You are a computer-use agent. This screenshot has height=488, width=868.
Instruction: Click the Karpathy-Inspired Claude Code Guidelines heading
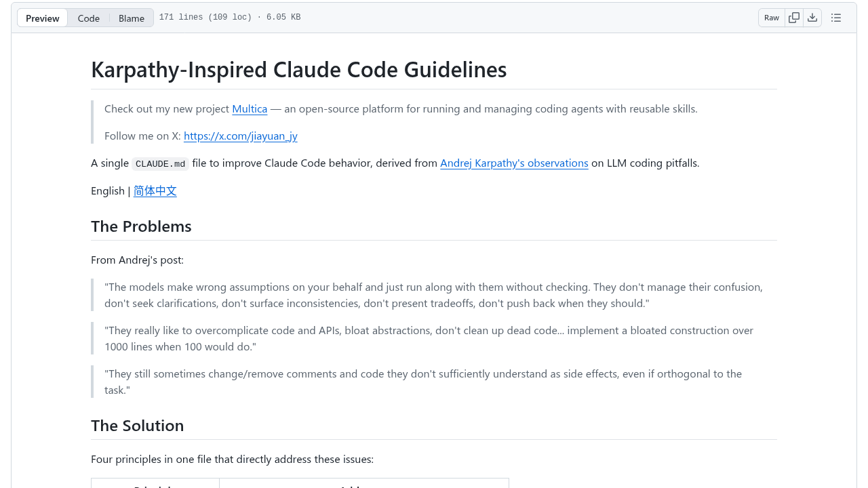(299, 69)
